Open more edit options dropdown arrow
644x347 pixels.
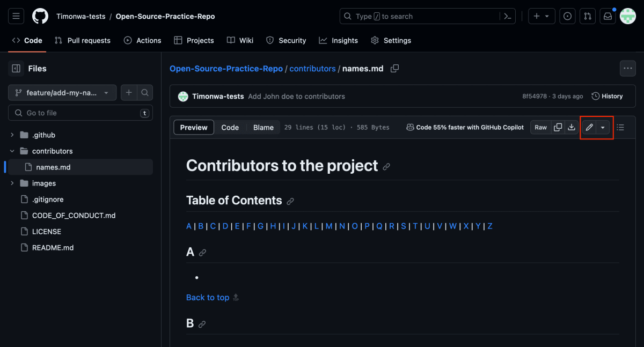point(603,127)
